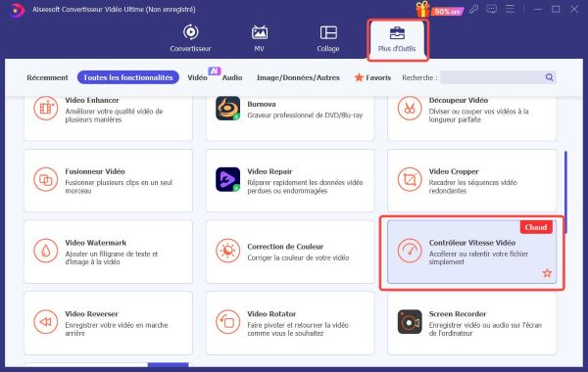Click the Correction de Couleur sun icon
This screenshot has height=372, width=588.
(227, 251)
